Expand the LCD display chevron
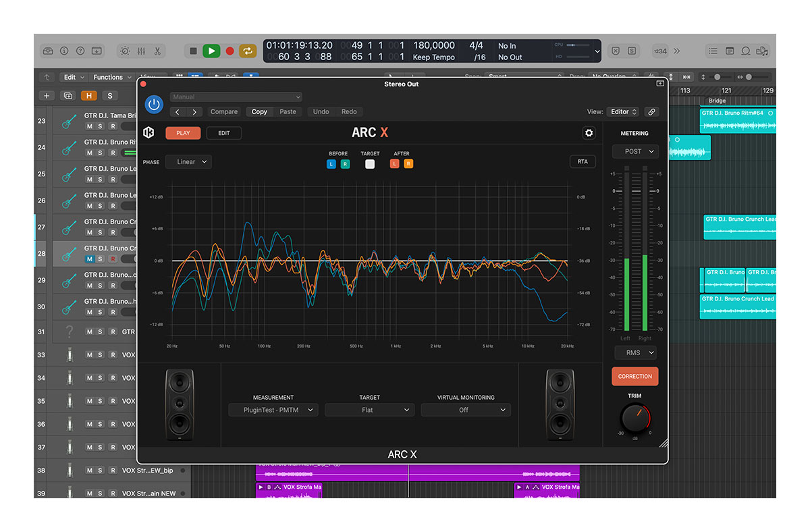The width and height of the screenshot is (810, 532). [x=597, y=51]
